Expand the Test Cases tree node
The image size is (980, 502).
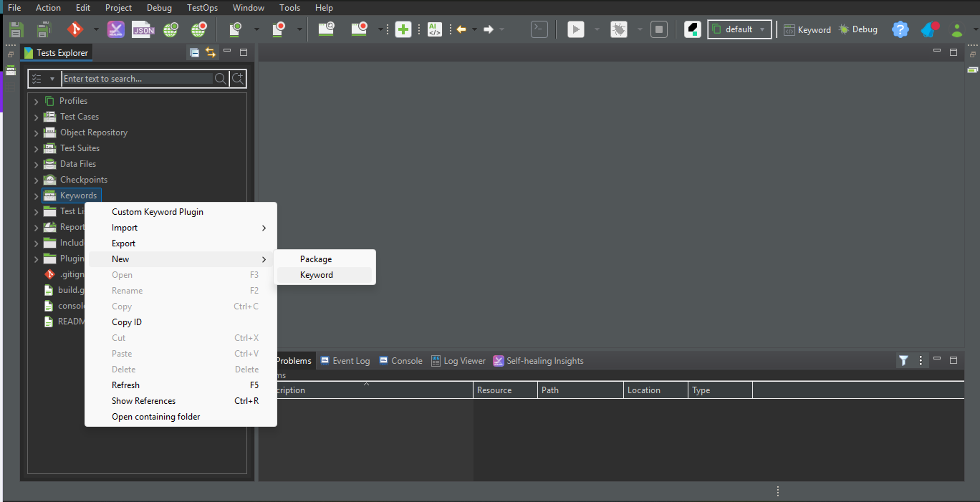pos(36,117)
